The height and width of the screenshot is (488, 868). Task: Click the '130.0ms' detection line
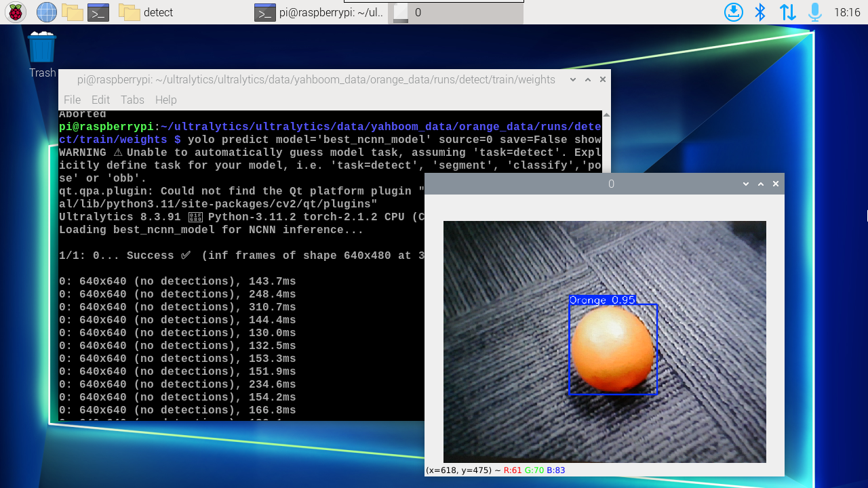(x=178, y=333)
